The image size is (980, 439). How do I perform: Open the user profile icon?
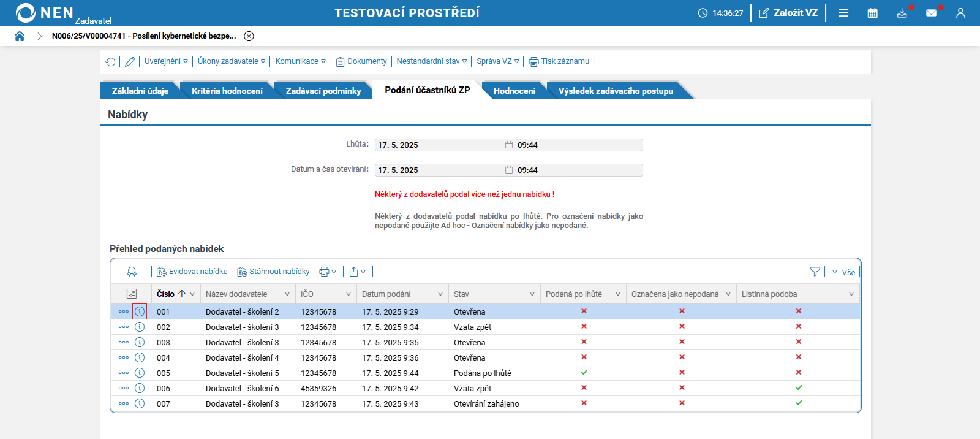pos(960,13)
